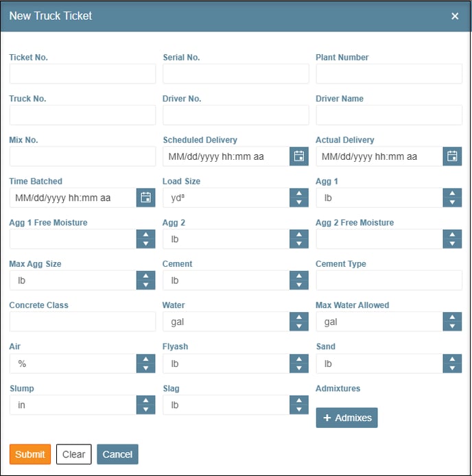Clear the form fields
Screen dimensions: 472x476
point(74,454)
